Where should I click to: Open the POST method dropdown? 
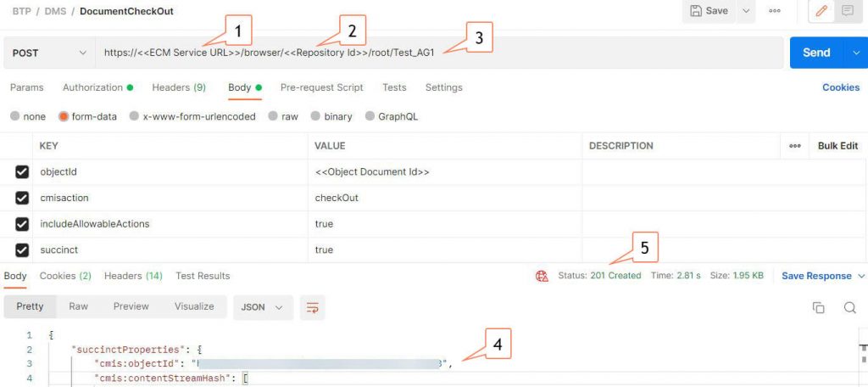tap(49, 53)
